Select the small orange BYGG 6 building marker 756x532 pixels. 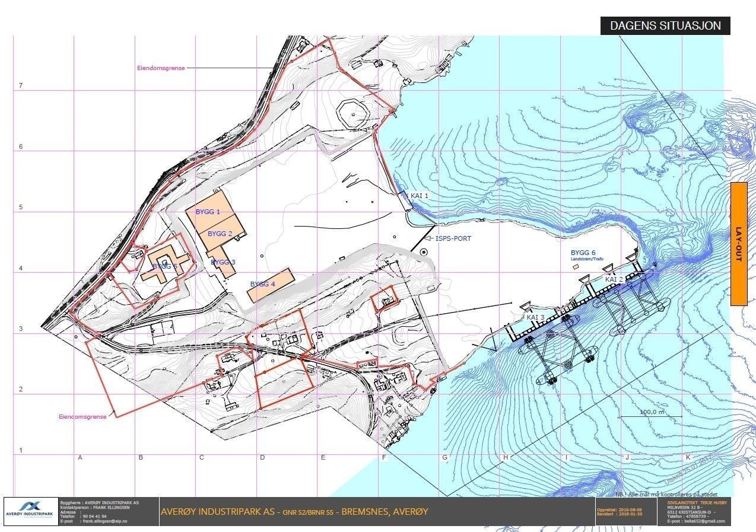click(x=575, y=267)
